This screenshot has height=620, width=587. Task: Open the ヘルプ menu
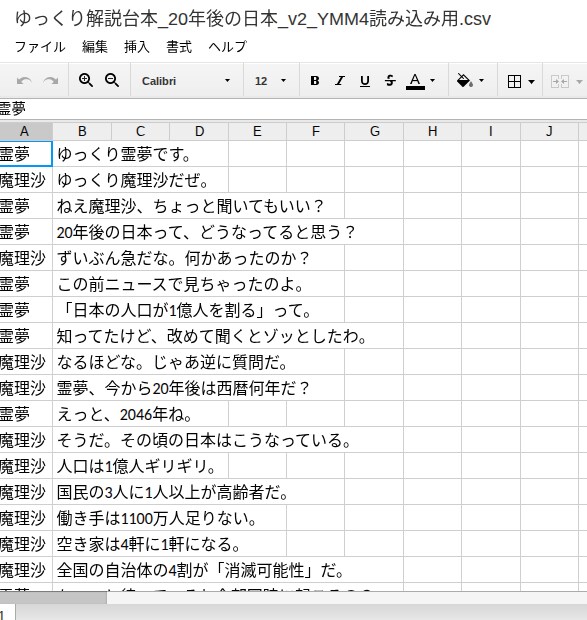pos(227,47)
